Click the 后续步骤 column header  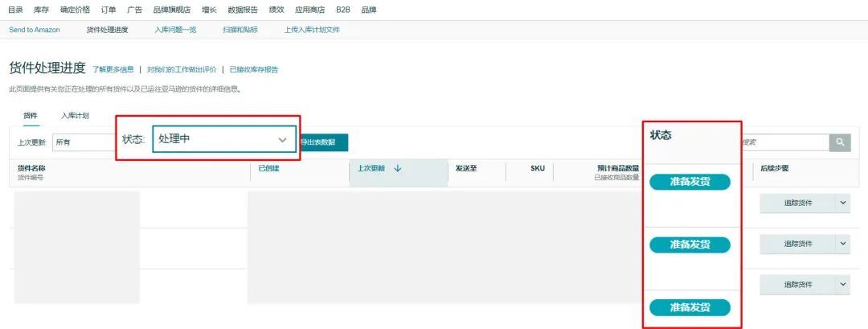pos(775,168)
